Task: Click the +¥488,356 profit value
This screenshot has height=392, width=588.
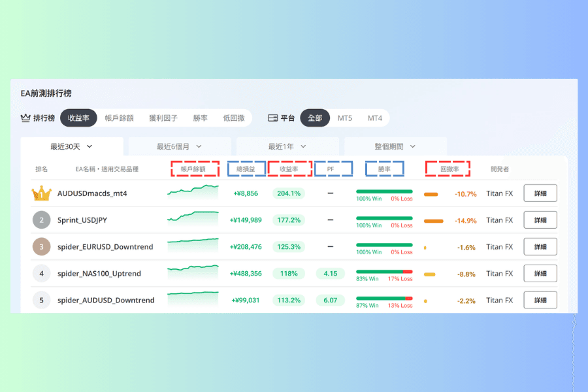Action: pos(246,274)
